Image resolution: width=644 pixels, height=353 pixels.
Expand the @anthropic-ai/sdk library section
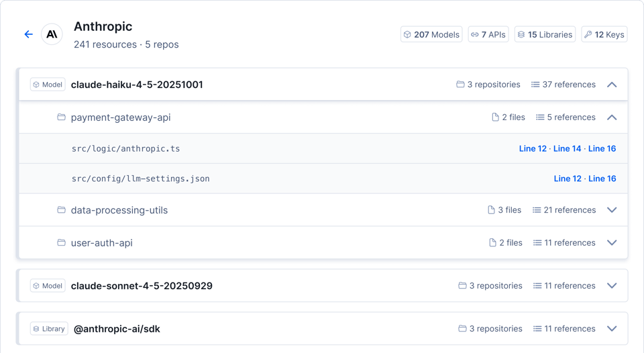[612, 329]
